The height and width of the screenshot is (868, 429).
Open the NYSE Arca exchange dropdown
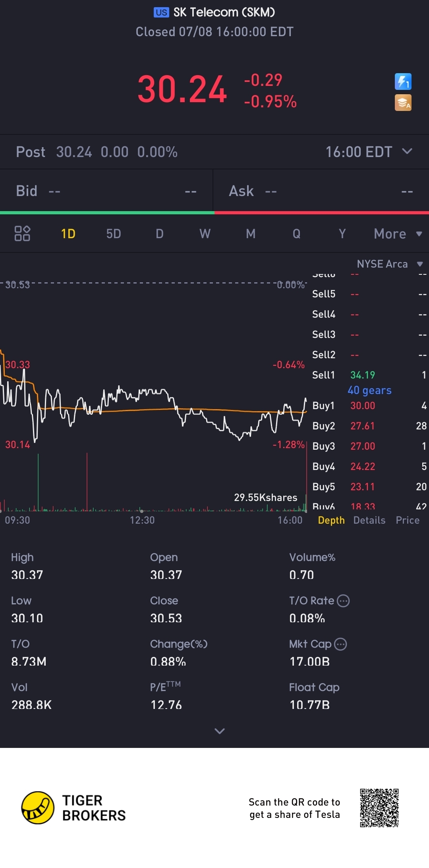pyautogui.click(x=390, y=264)
